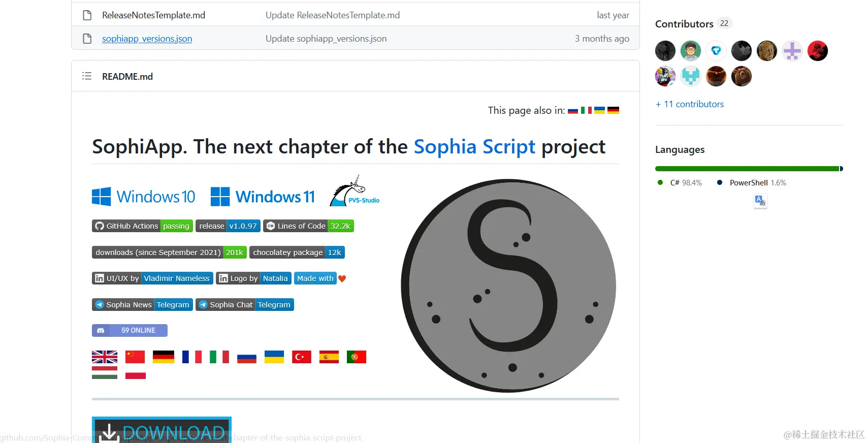Select the France flag
868x443 pixels.
coord(192,357)
